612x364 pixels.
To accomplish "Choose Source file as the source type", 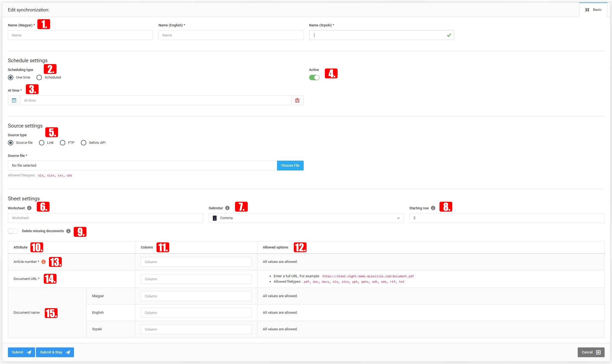I will click(x=11, y=143).
